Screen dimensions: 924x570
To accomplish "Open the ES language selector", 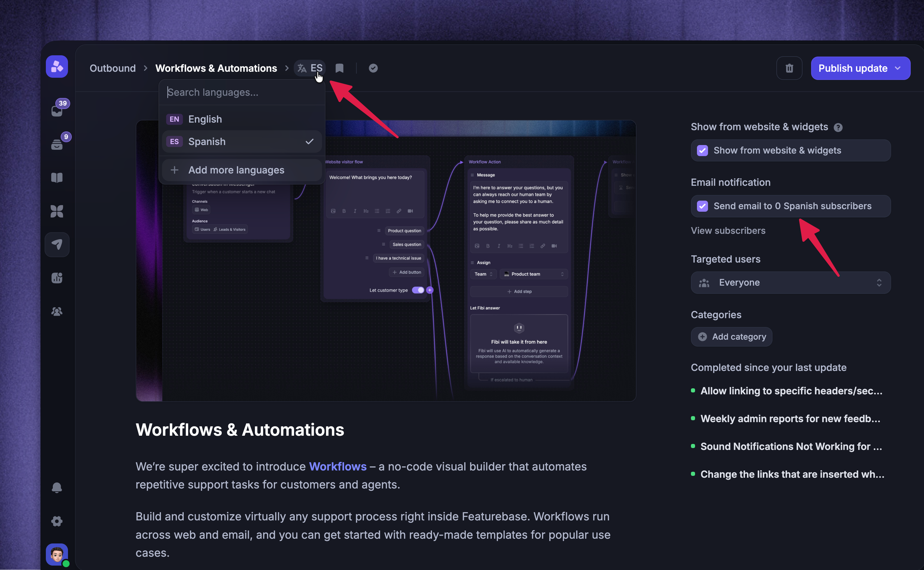I will (x=310, y=68).
